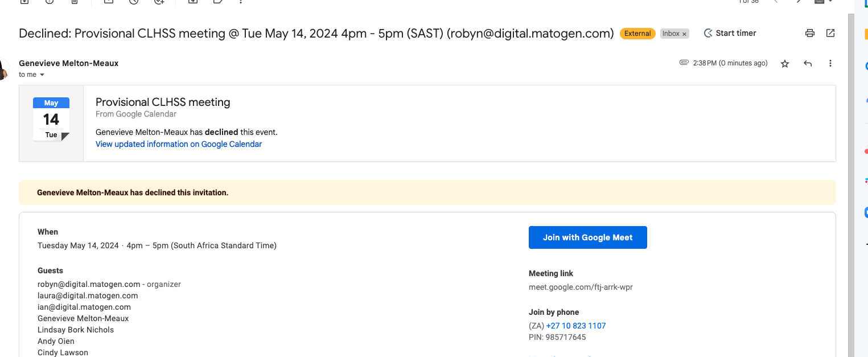Click the vertical scrollbar on the right

[x=851, y=171]
